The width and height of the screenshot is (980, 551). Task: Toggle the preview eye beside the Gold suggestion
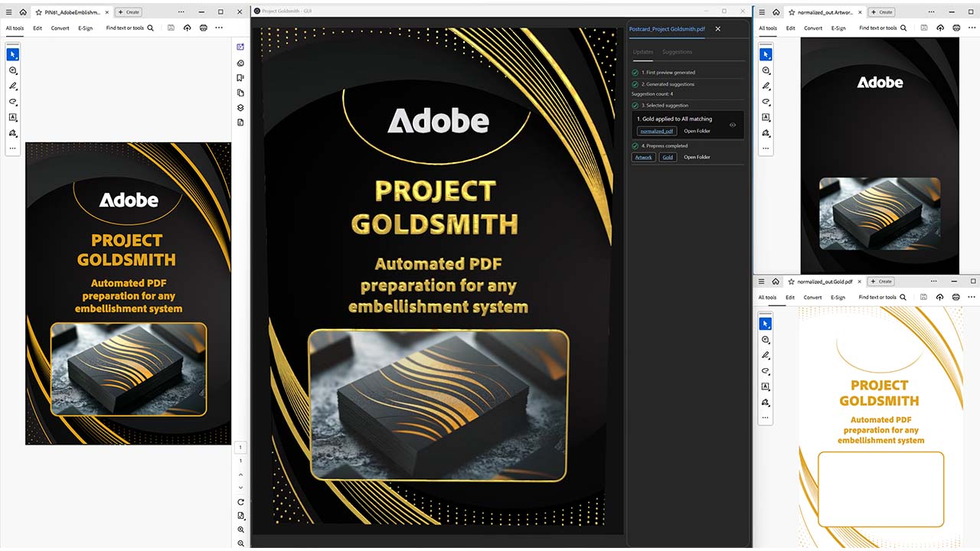(x=732, y=125)
